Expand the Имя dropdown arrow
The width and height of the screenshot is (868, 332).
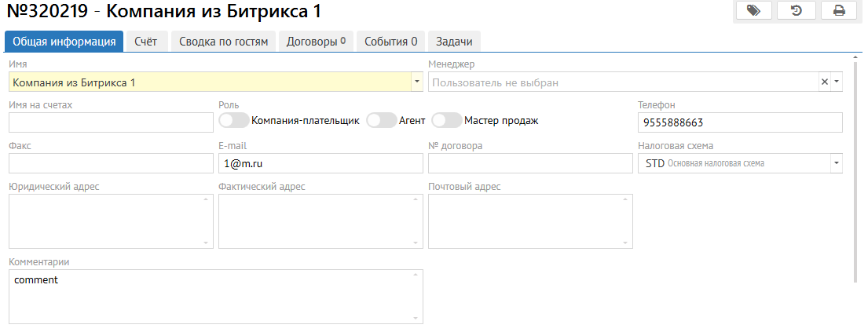pyautogui.click(x=415, y=82)
